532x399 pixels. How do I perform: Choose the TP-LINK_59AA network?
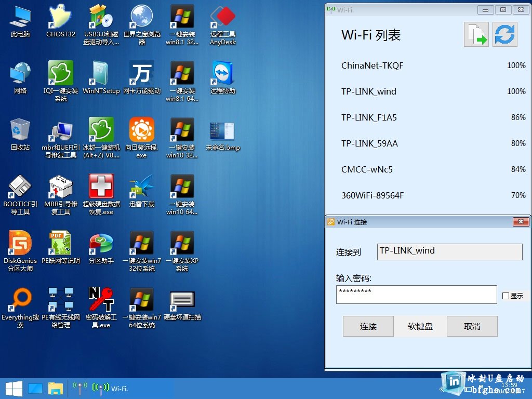(433, 143)
